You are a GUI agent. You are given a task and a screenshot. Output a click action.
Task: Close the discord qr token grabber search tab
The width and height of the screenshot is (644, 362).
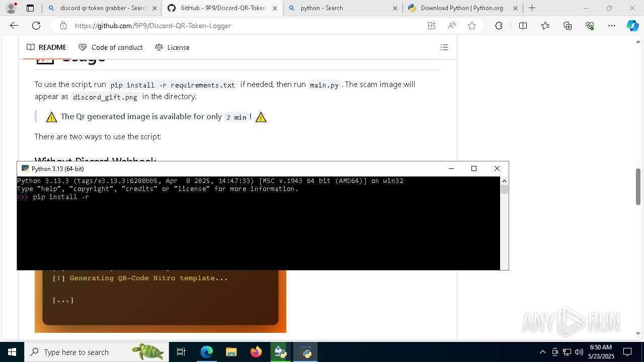[154, 8]
